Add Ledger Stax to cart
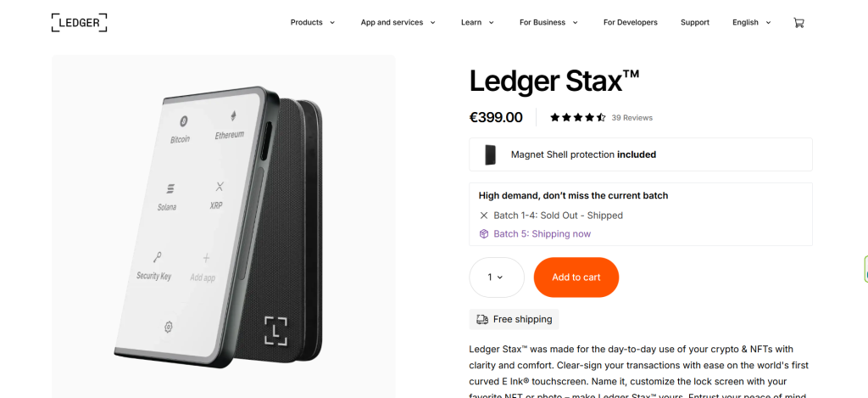Image resolution: width=868 pixels, height=398 pixels. (x=576, y=277)
